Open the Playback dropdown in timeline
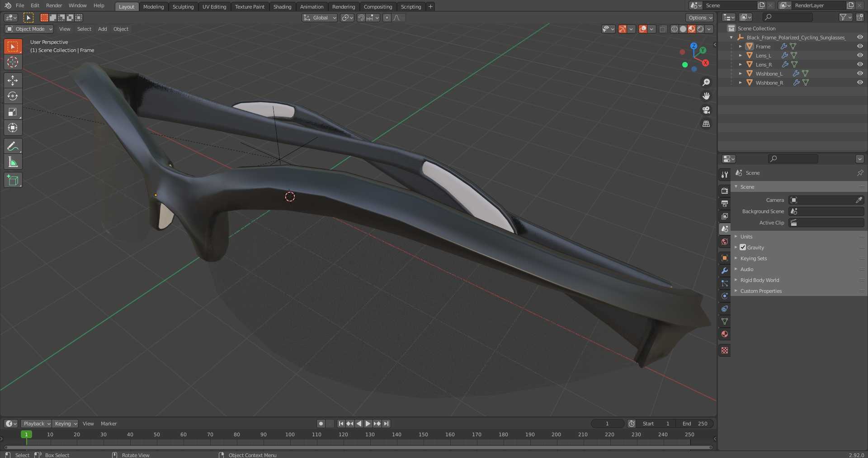This screenshot has height=458, width=868. pyautogui.click(x=36, y=424)
